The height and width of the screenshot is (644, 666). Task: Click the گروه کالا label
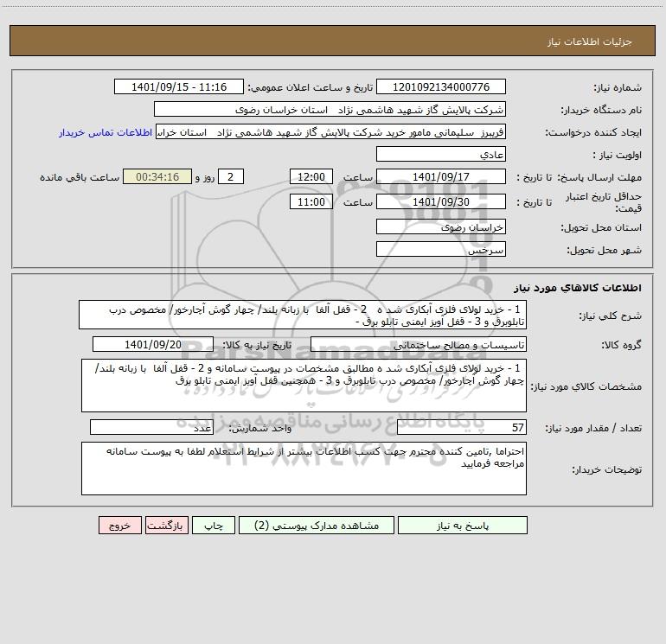(x=621, y=345)
